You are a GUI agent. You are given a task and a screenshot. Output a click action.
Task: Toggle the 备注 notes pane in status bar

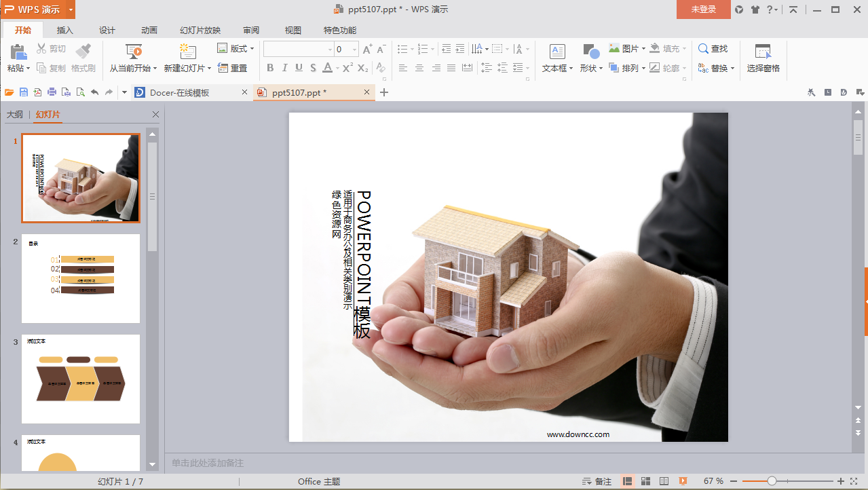pyautogui.click(x=597, y=481)
